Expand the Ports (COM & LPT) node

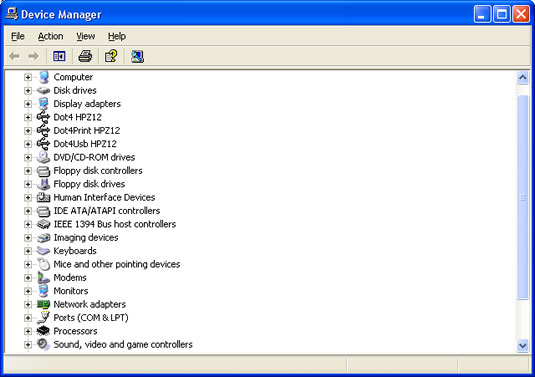tap(28, 318)
